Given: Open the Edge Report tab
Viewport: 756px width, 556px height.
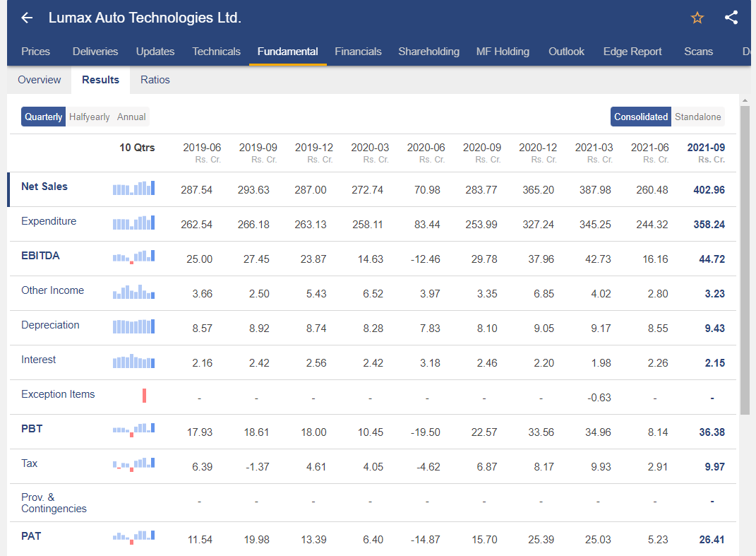Looking at the screenshot, I should pos(632,52).
